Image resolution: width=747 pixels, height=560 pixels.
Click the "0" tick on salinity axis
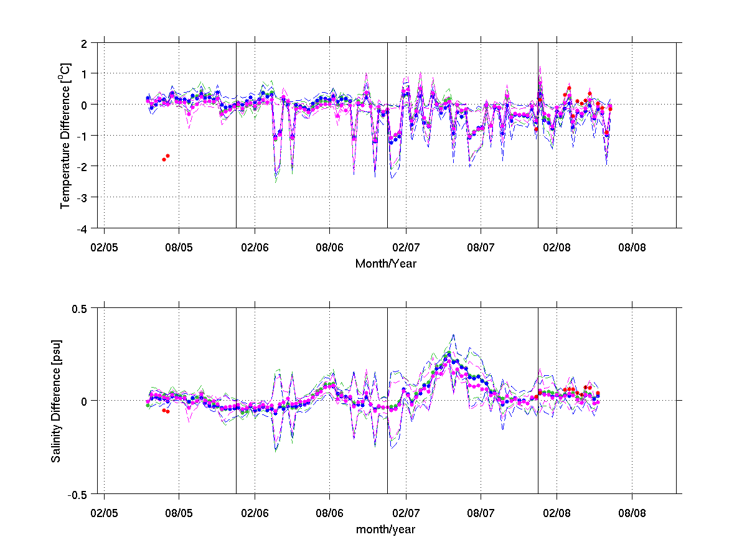point(83,401)
